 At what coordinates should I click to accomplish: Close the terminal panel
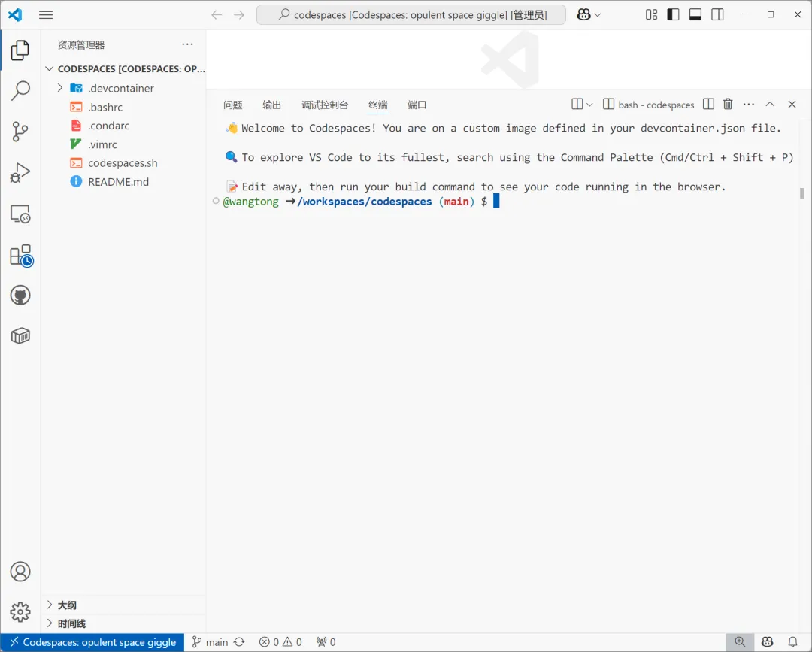[792, 104]
